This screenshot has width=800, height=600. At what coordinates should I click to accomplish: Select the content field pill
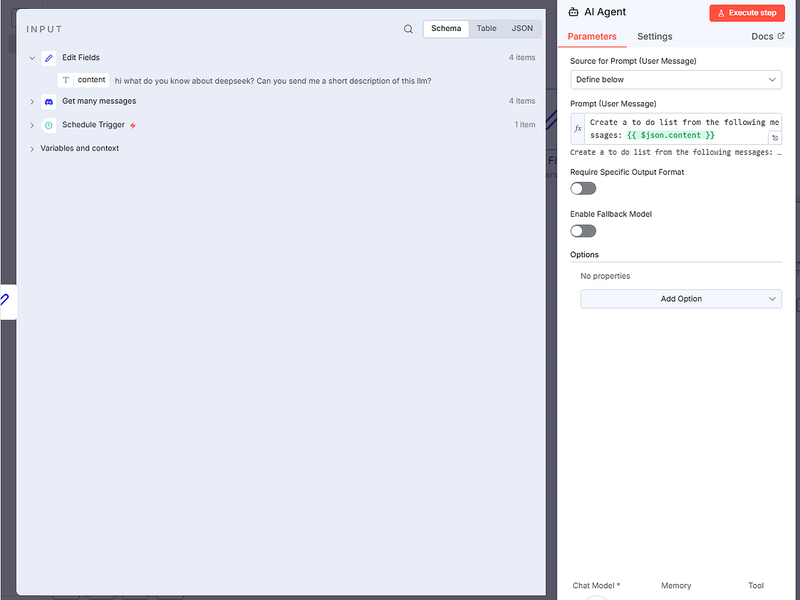pyautogui.click(x=84, y=80)
